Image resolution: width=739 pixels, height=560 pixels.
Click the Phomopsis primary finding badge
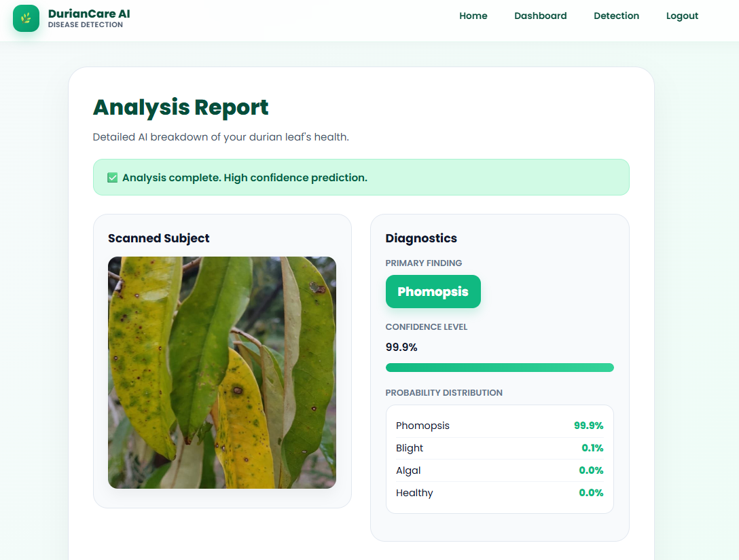pos(433,291)
